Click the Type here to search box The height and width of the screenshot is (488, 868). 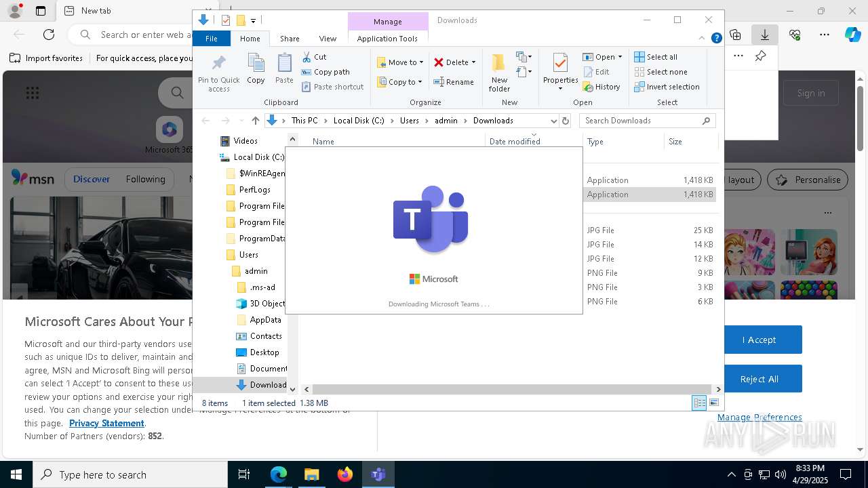130,474
